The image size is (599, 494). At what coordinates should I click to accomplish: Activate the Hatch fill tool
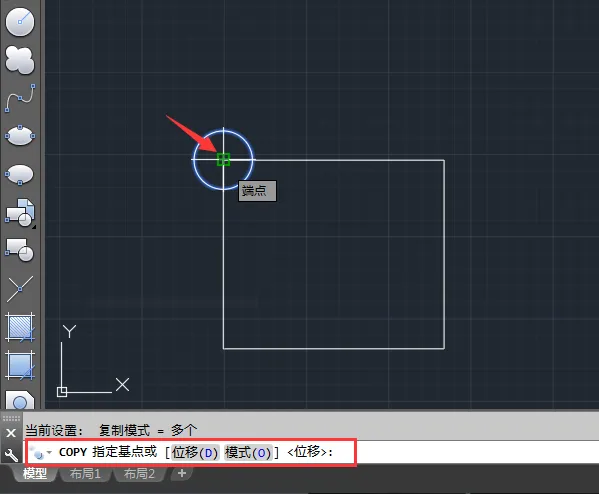coord(20,327)
